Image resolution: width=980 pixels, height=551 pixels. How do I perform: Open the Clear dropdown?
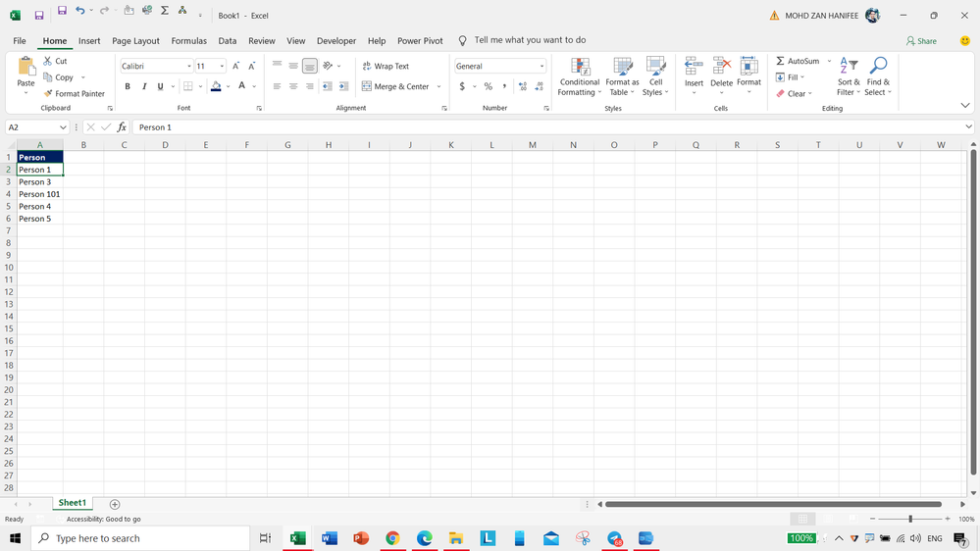(x=794, y=94)
